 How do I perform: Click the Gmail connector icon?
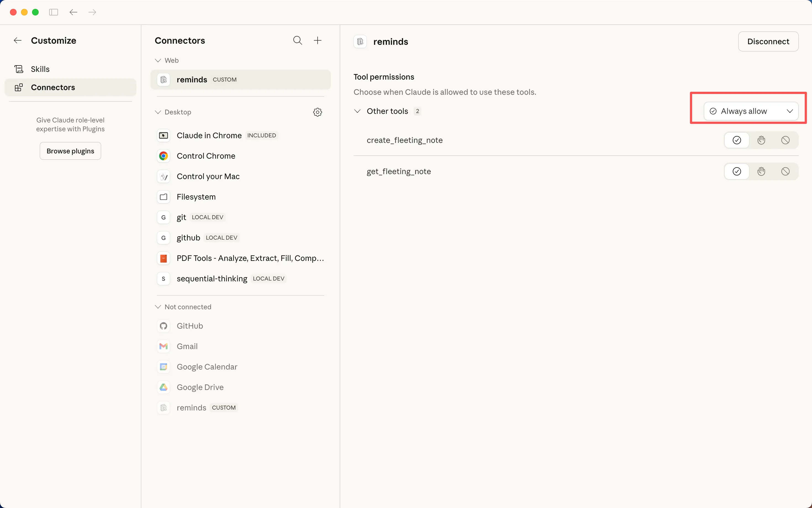tap(164, 346)
